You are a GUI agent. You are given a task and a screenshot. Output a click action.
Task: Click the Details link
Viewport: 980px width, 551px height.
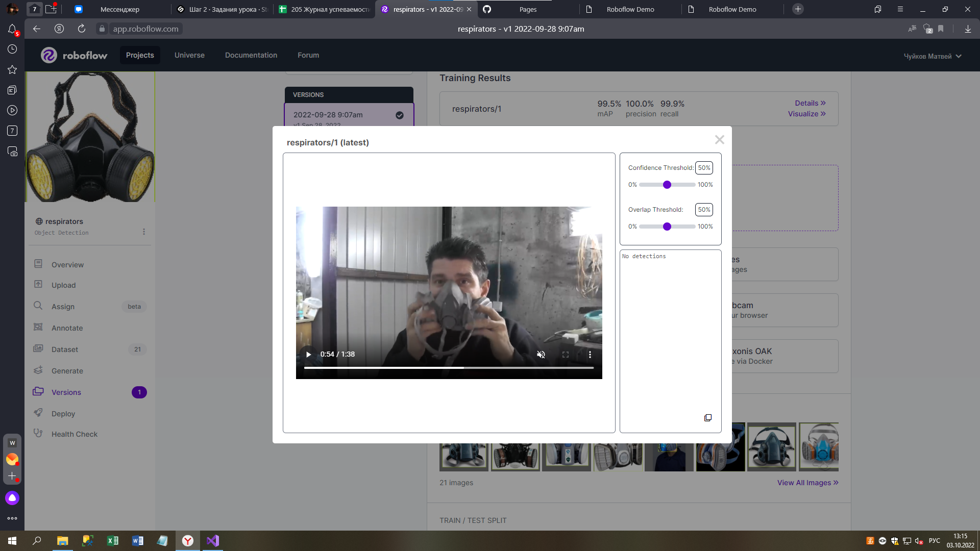pos(810,103)
